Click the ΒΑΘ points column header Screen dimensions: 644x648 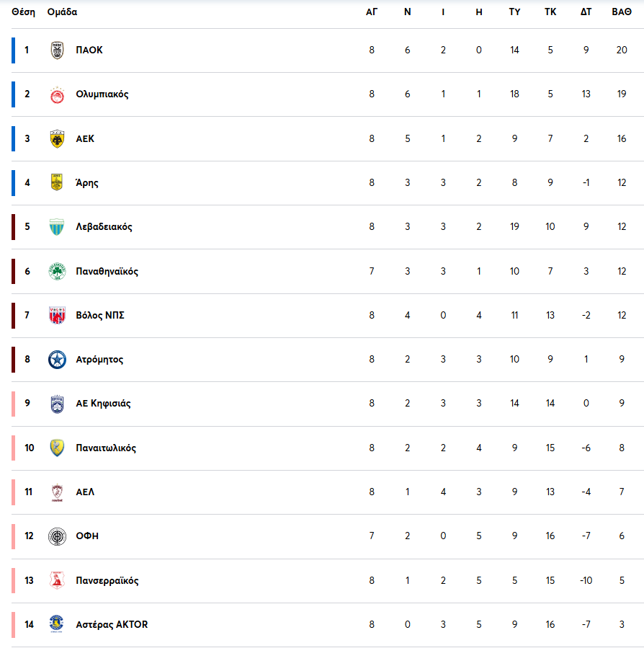[621, 12]
